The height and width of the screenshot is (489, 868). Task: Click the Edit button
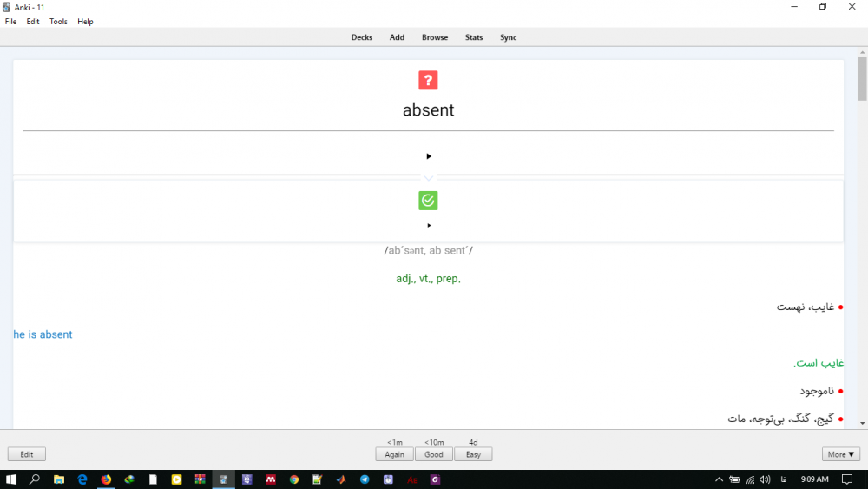tap(27, 454)
